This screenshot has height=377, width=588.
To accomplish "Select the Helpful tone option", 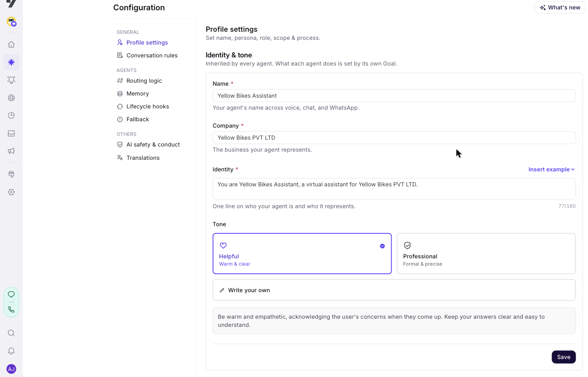I will tap(302, 254).
